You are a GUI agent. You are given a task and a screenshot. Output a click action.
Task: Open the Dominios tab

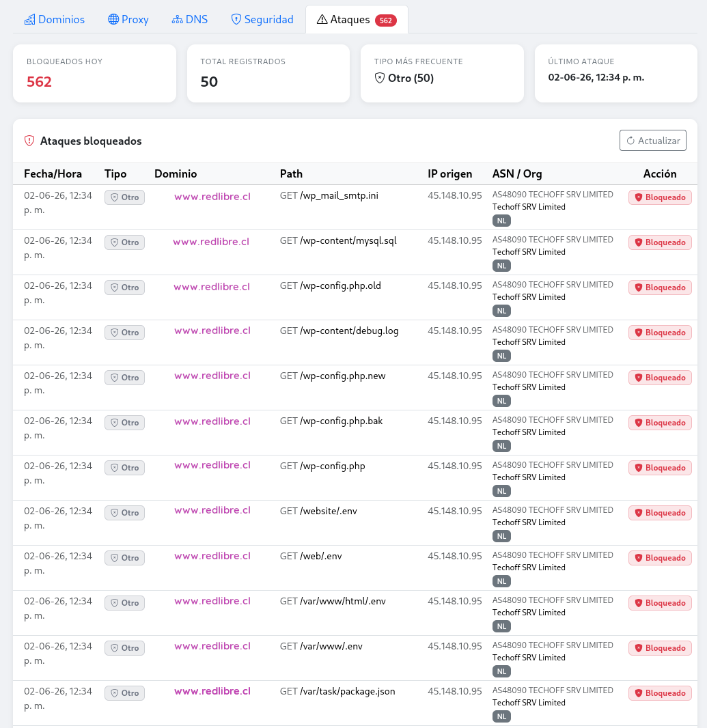[55, 20]
